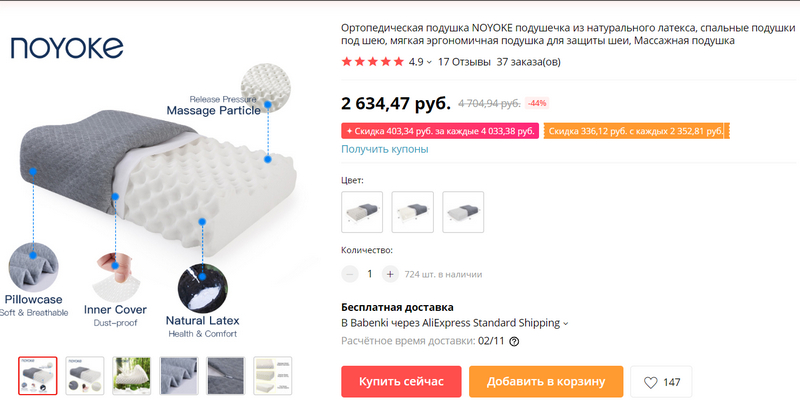The image size is (800, 411).
Task: Choose the third pillow color option
Action: pos(463,212)
